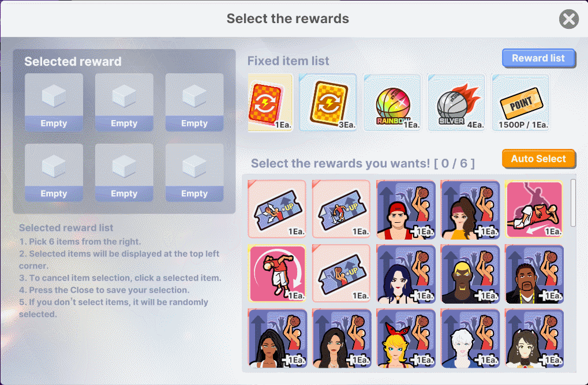
Task: Select the Silver flaming basketball item
Action: [x=456, y=102]
